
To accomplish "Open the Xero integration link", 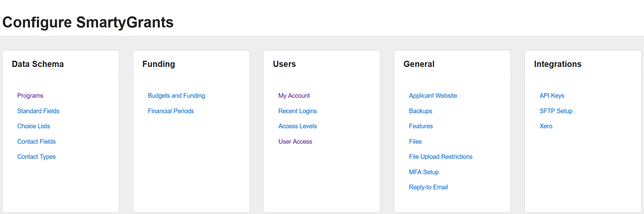I will pyautogui.click(x=546, y=126).
